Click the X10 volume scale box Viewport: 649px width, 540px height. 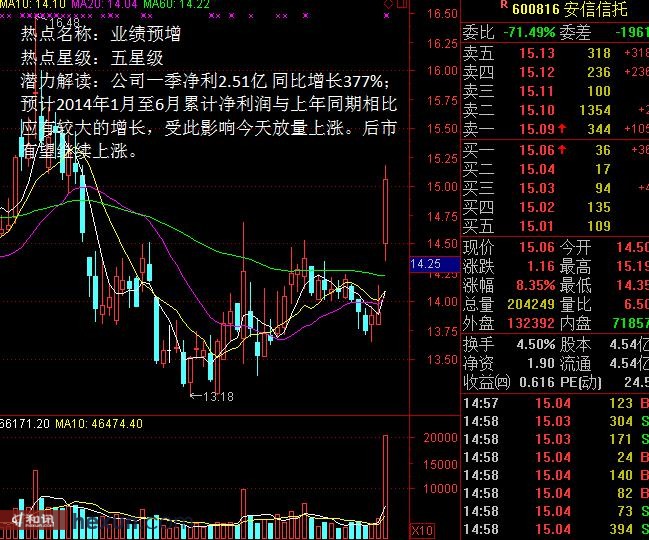point(423,529)
